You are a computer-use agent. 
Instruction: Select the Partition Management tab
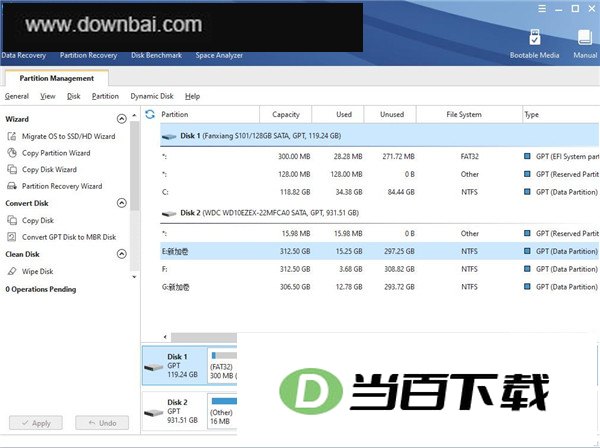(57, 78)
